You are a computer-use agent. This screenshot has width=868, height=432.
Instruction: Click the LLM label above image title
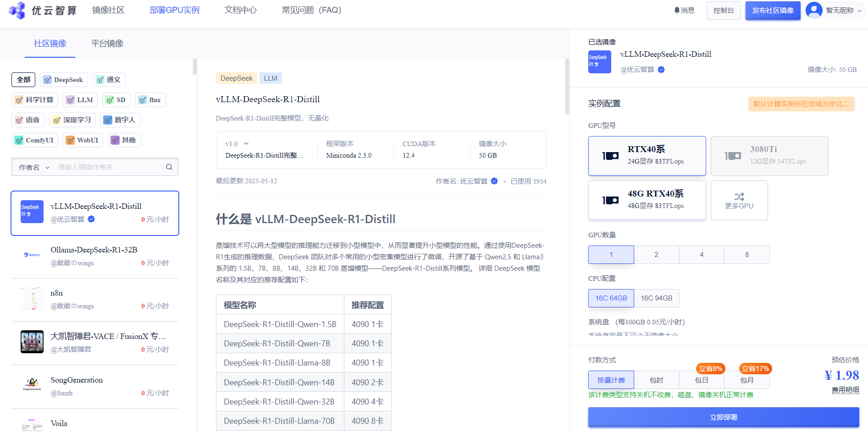point(271,78)
